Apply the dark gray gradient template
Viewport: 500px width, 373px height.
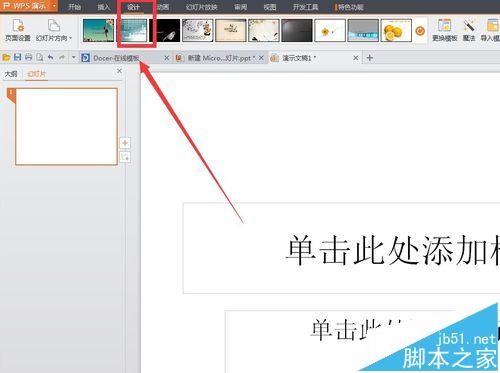297,30
